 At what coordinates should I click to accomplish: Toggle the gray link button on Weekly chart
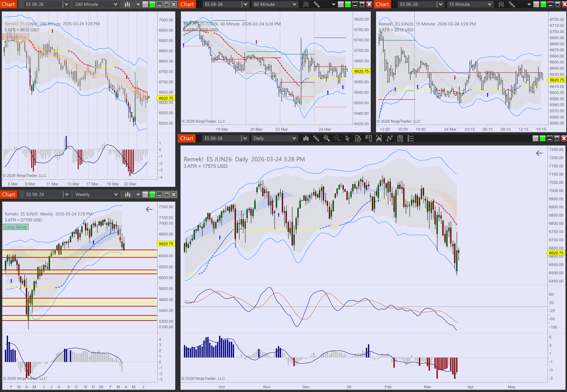[145, 195]
